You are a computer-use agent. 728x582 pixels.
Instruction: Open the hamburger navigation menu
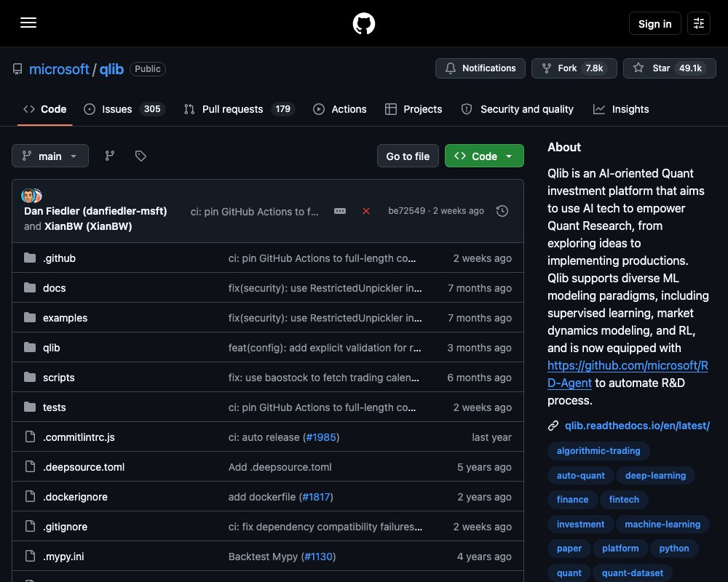tap(28, 23)
